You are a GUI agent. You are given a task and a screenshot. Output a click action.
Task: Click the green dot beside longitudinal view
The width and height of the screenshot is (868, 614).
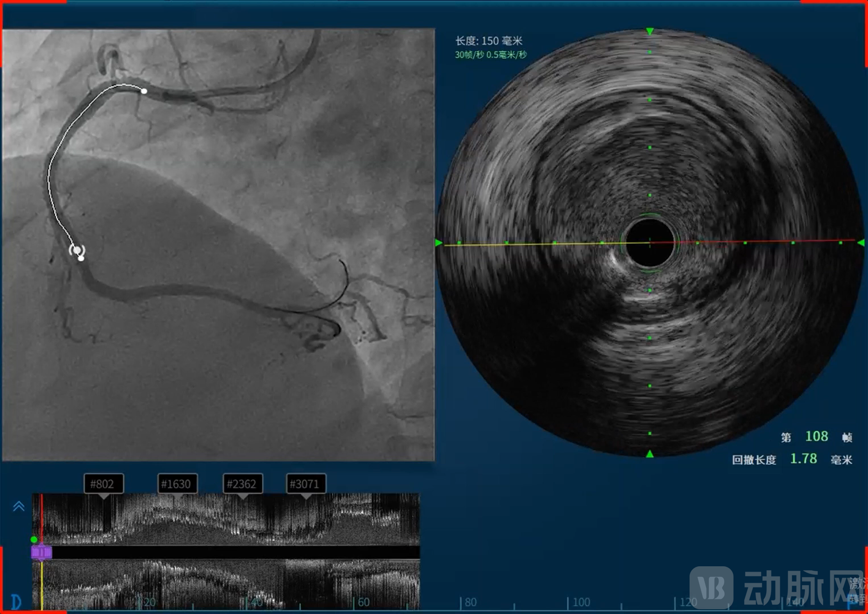[34, 539]
